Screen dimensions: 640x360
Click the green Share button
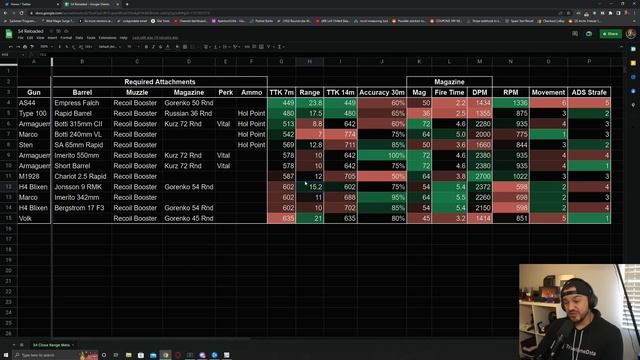611,34
